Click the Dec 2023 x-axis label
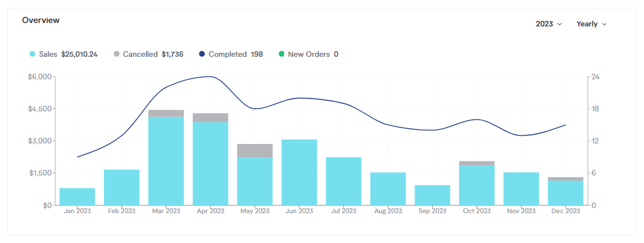Viewport: 644px width, 243px height. pos(565,211)
